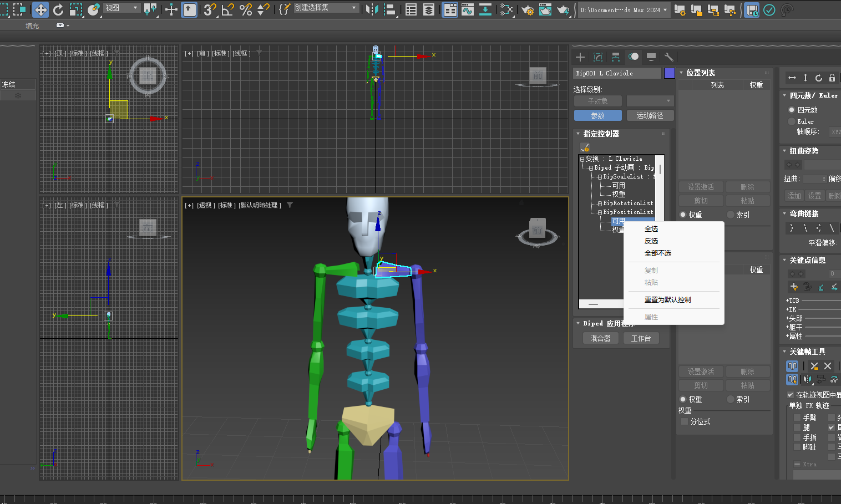Select the Euler radio button
The height and width of the screenshot is (504, 841).
coord(792,121)
